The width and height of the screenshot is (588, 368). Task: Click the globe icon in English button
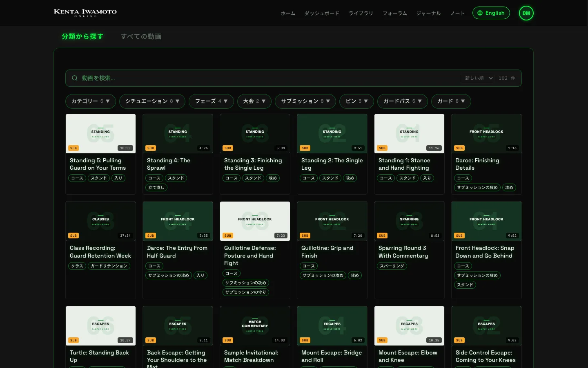tap(480, 13)
